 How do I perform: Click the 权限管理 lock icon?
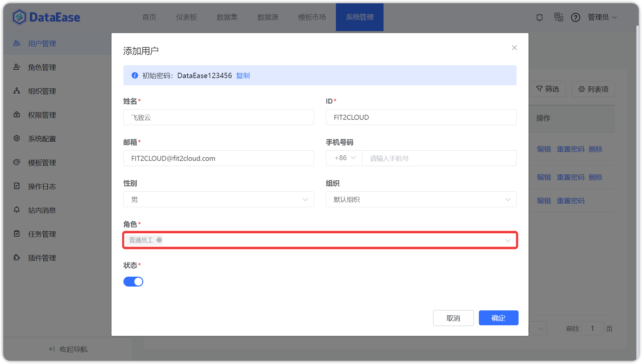[17, 115]
